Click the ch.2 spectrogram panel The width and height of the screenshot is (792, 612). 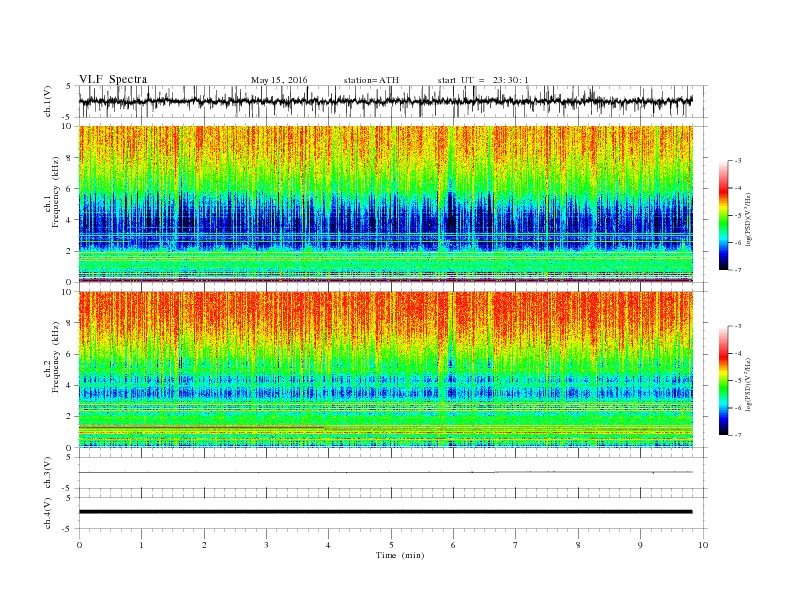click(x=386, y=369)
